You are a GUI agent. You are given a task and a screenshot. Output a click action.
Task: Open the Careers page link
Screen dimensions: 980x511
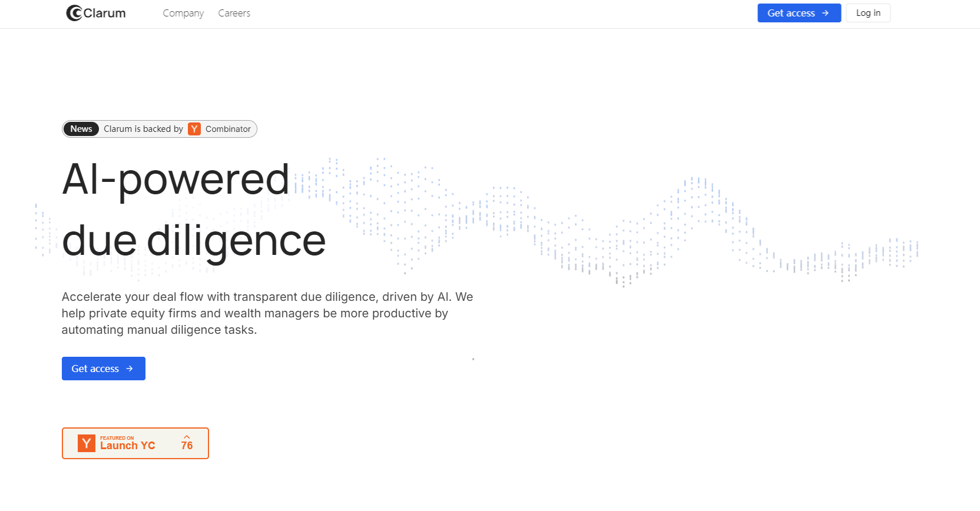[x=234, y=13]
